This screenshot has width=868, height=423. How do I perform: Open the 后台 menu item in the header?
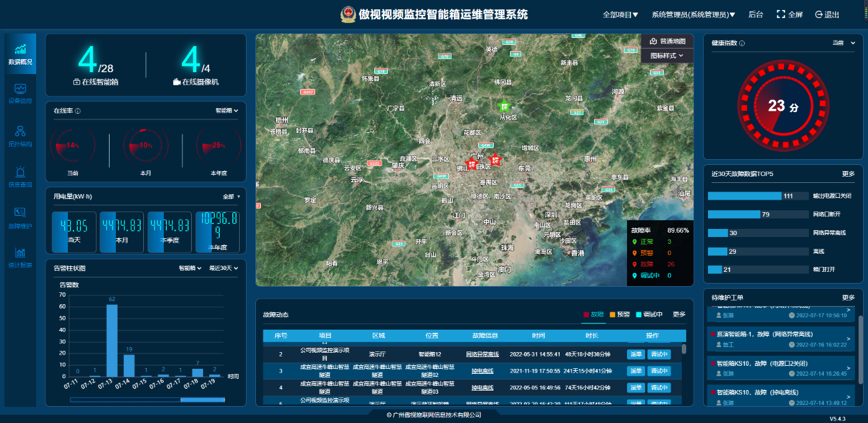click(755, 15)
